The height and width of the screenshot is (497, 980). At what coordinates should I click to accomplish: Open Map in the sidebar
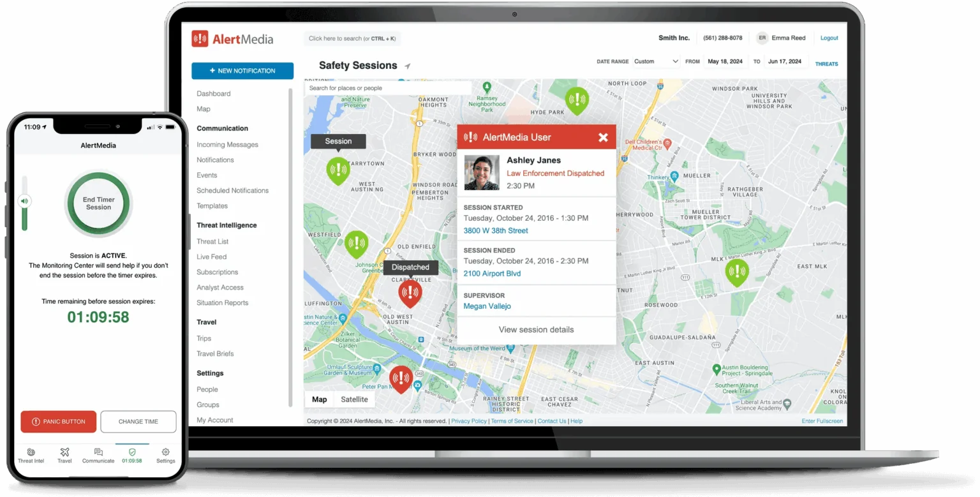pyautogui.click(x=204, y=109)
